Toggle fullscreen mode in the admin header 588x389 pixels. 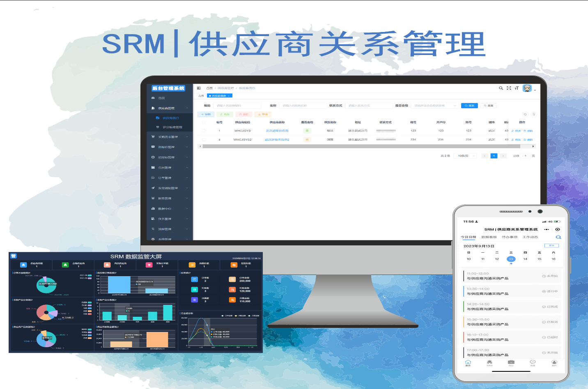click(509, 88)
